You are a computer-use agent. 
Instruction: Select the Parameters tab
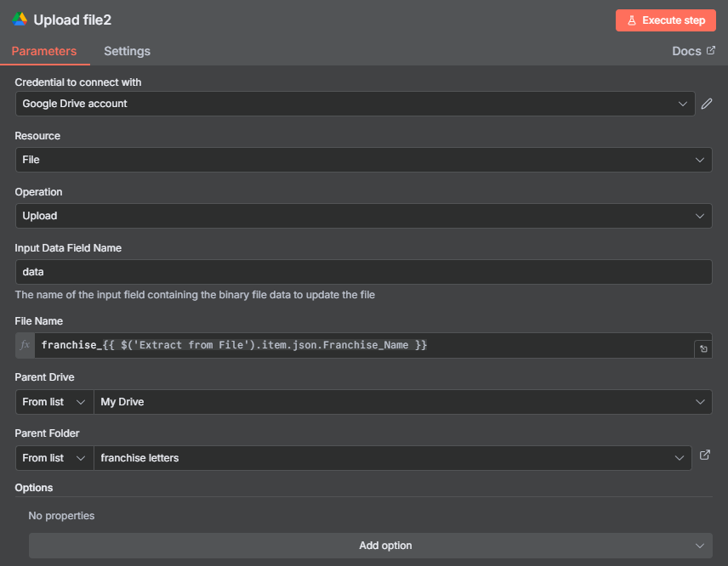coord(44,51)
